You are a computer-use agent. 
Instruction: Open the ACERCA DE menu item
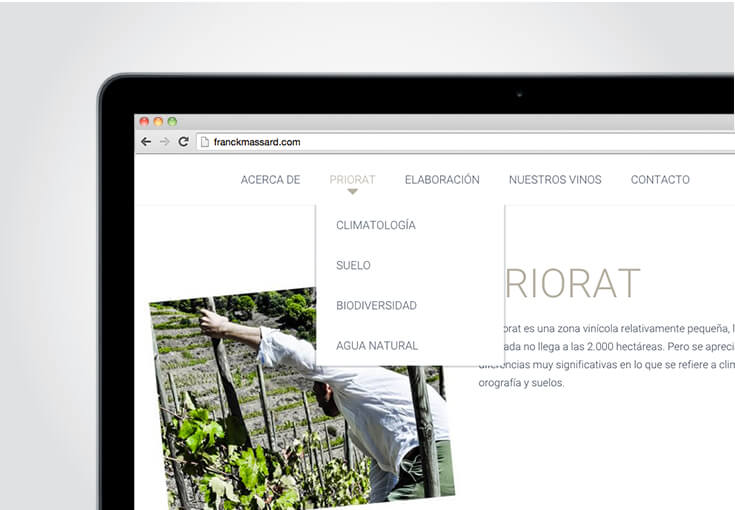[x=270, y=180]
